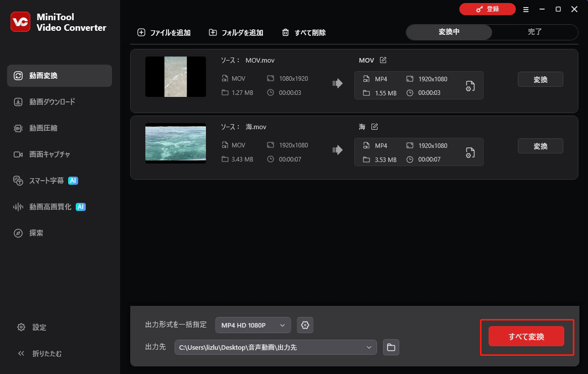
Task: Open batch format settings gear icon
Action: [305, 325]
